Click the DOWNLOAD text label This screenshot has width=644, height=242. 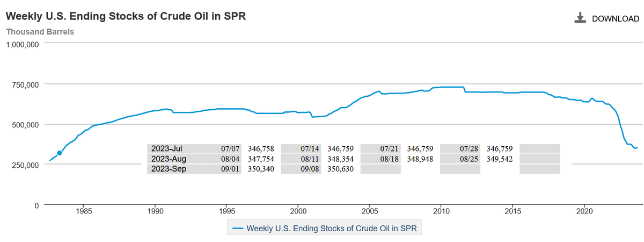615,19
